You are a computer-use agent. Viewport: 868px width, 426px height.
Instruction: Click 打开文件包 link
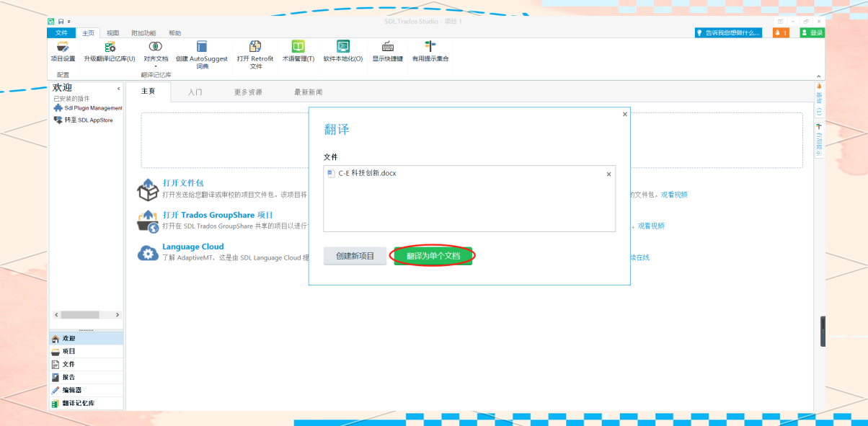(x=183, y=183)
